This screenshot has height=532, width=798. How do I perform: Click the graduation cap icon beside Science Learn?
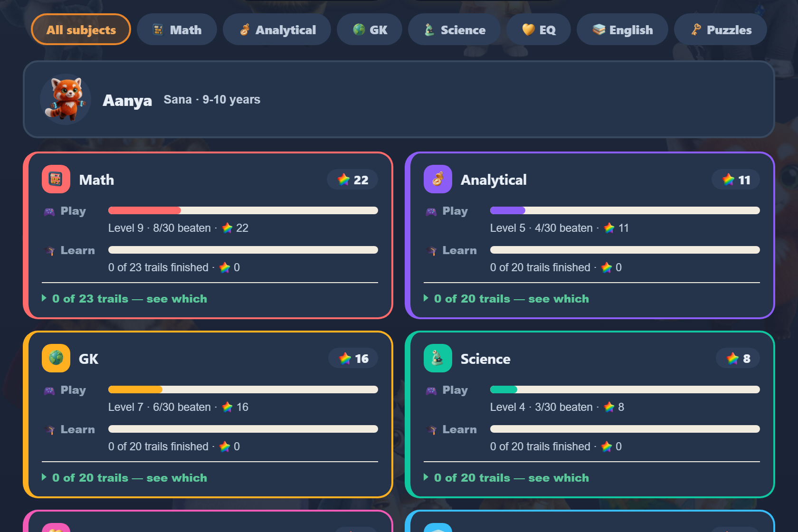[431, 430]
